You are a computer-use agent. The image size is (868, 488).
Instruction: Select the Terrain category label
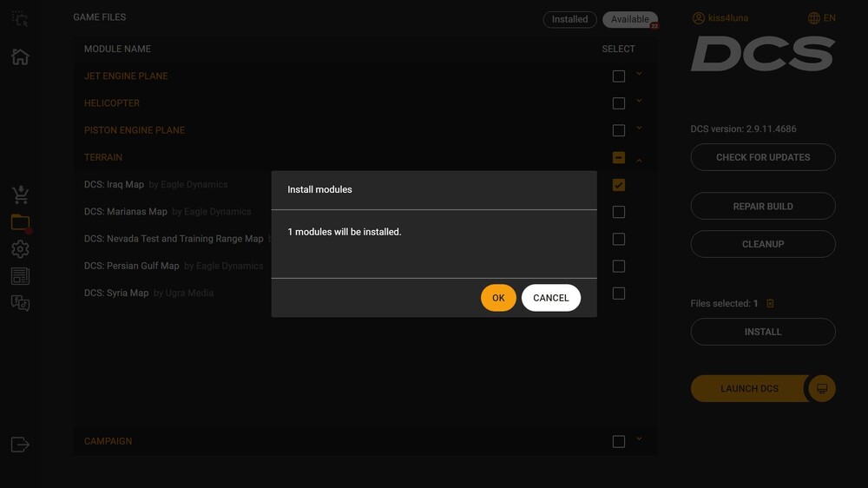[103, 157]
